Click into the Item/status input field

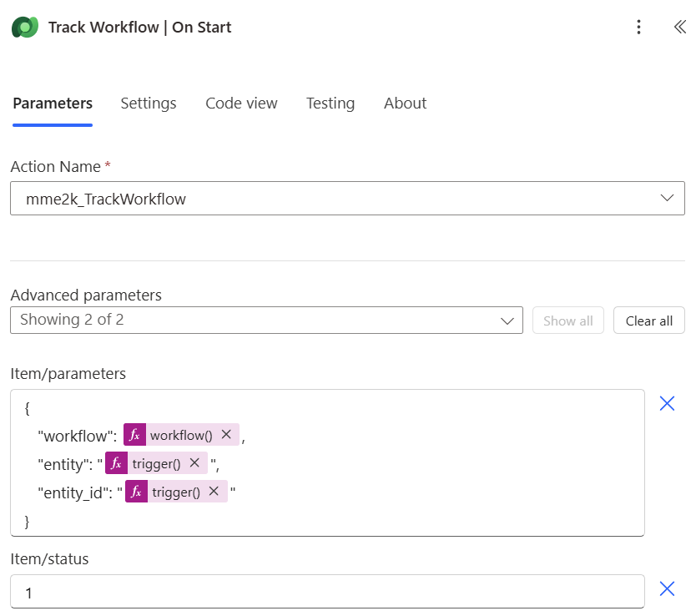[325, 592]
